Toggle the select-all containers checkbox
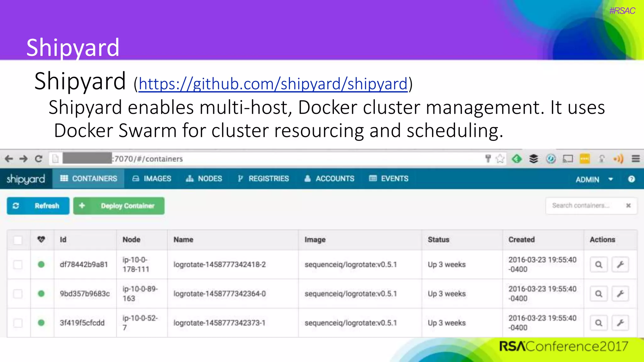Viewport: 644px width, 362px height. coord(18,240)
